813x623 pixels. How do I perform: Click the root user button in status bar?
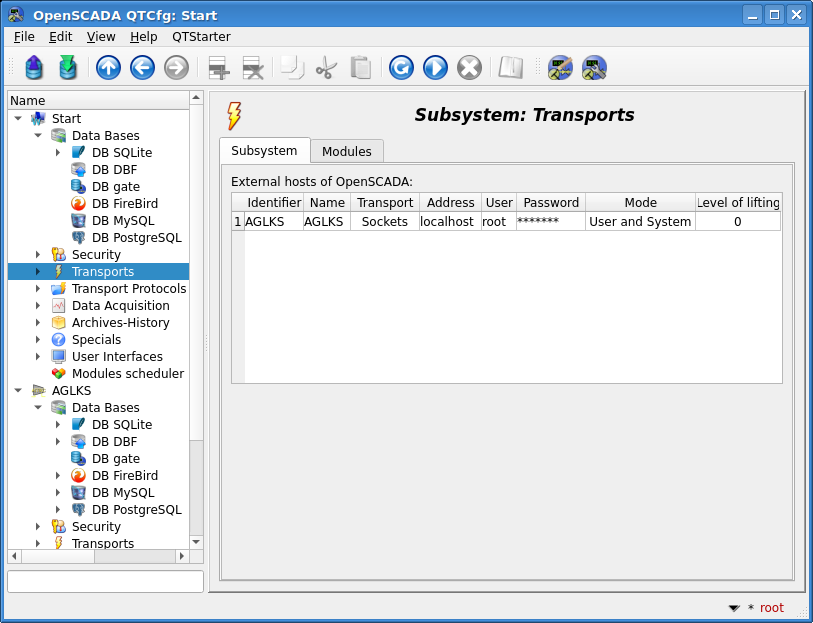[x=771, y=608]
